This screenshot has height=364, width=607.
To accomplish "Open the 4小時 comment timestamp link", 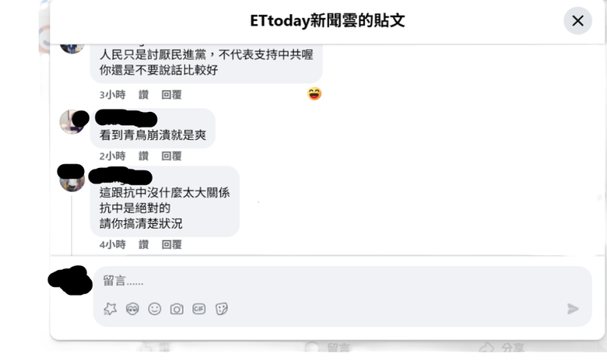I will [x=113, y=244].
